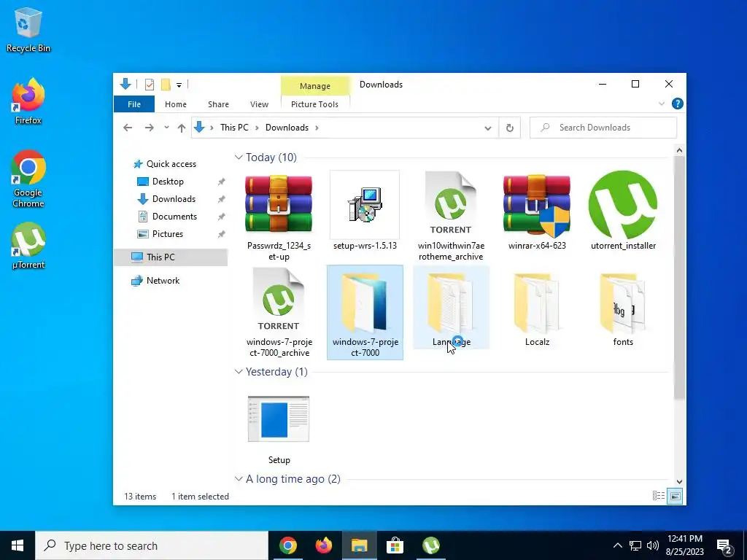Switch to Details view layout
The width and height of the screenshot is (747, 560).
coord(659,496)
